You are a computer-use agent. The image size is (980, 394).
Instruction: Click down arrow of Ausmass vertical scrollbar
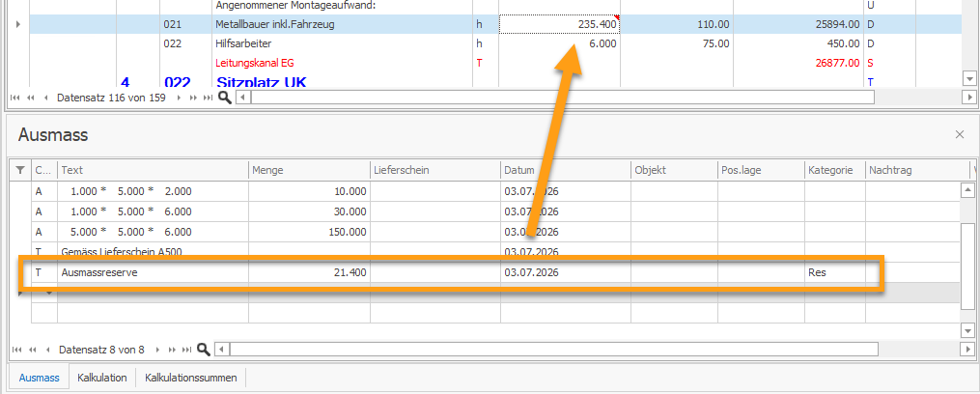tap(967, 330)
